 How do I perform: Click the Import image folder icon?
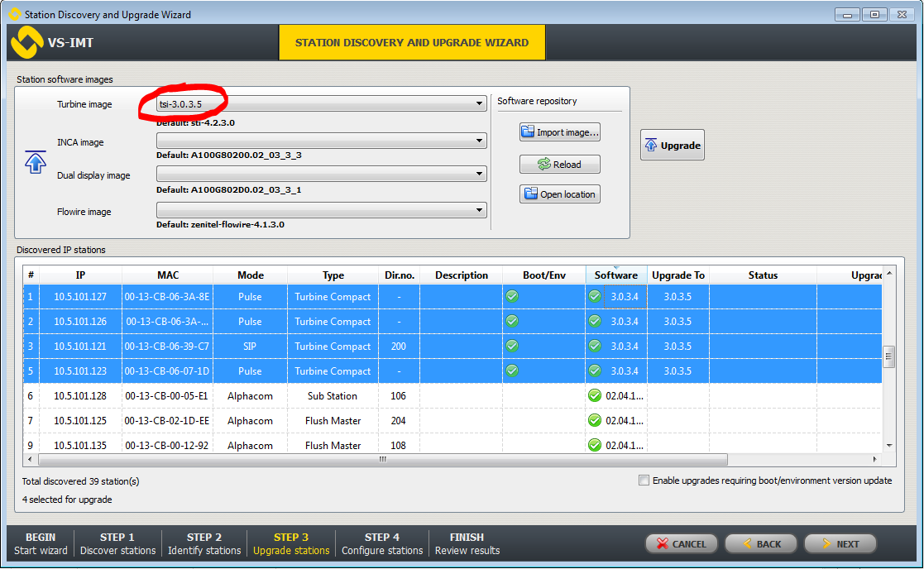[x=528, y=132]
